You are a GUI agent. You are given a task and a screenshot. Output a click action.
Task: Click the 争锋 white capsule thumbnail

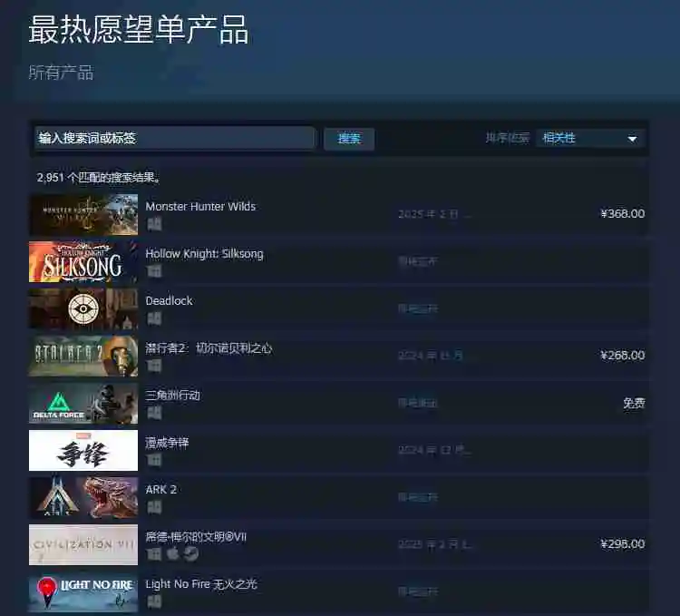point(83,451)
